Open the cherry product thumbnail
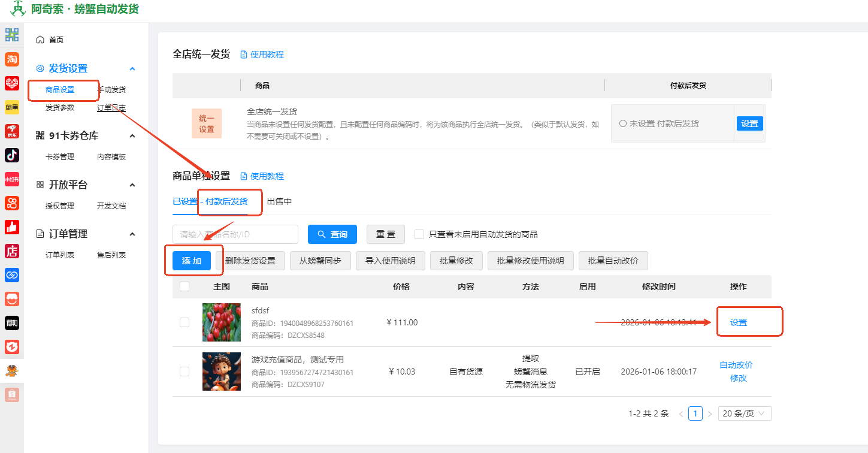This screenshot has width=868, height=453. [222, 322]
